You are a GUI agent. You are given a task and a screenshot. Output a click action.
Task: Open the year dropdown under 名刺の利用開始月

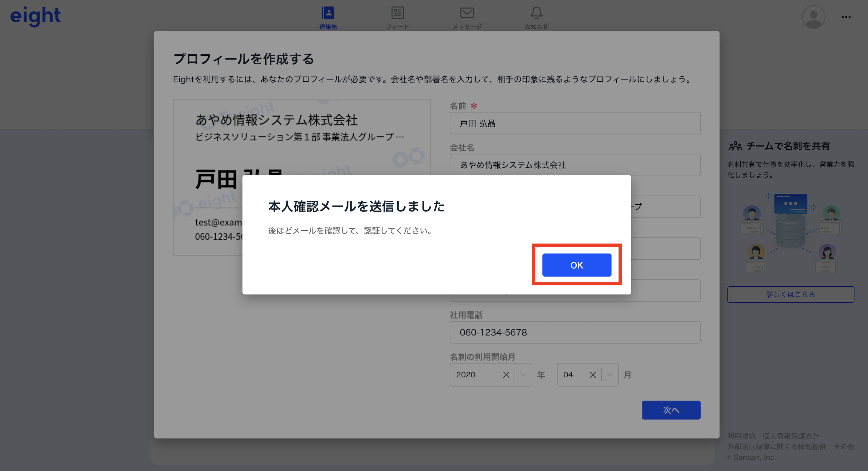pyautogui.click(x=523, y=374)
